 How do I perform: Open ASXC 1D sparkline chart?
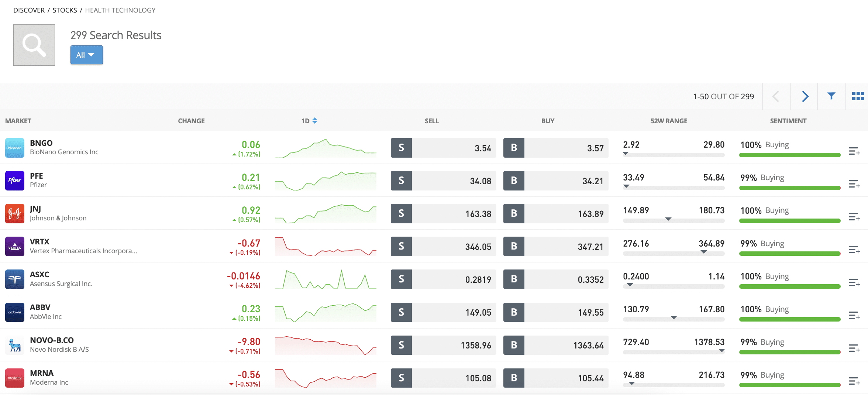[x=325, y=279]
